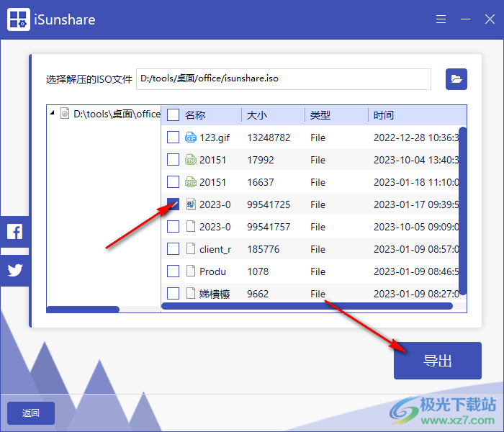Click size value 1078
504x432 pixels.
[x=258, y=271]
